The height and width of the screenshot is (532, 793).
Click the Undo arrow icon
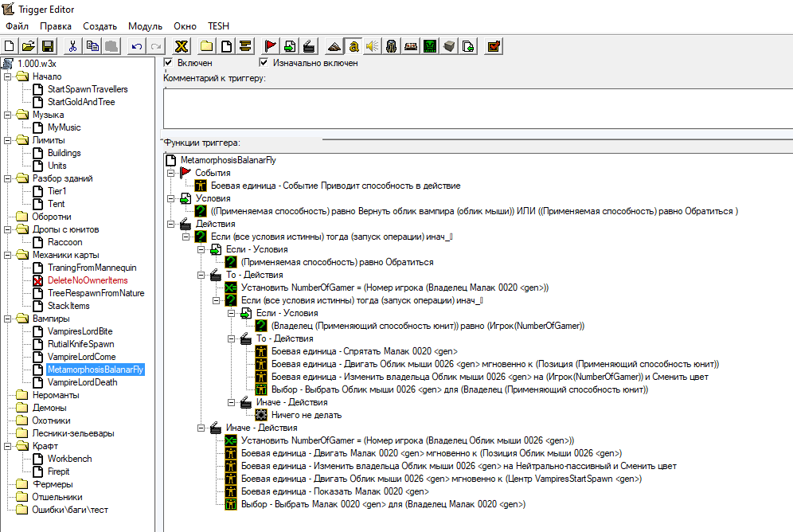137,46
